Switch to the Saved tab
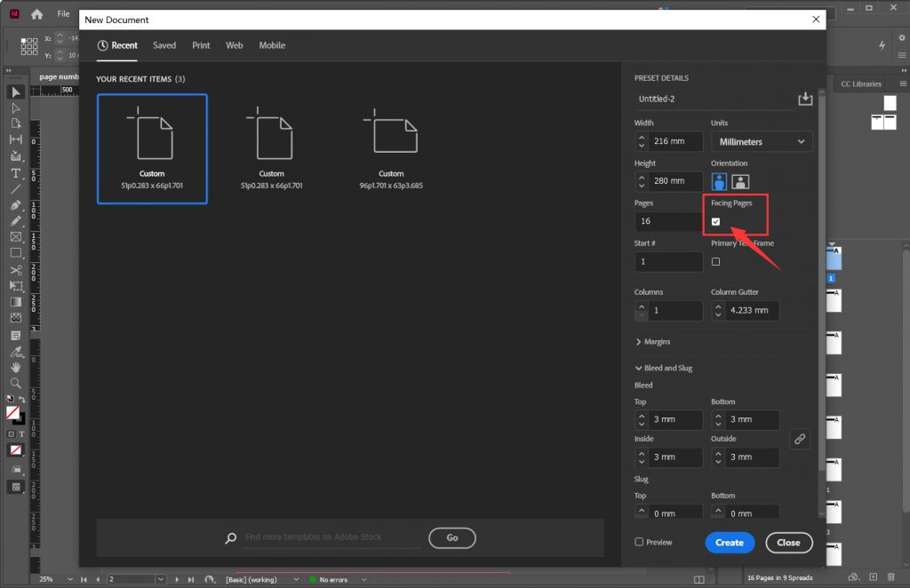 (164, 45)
